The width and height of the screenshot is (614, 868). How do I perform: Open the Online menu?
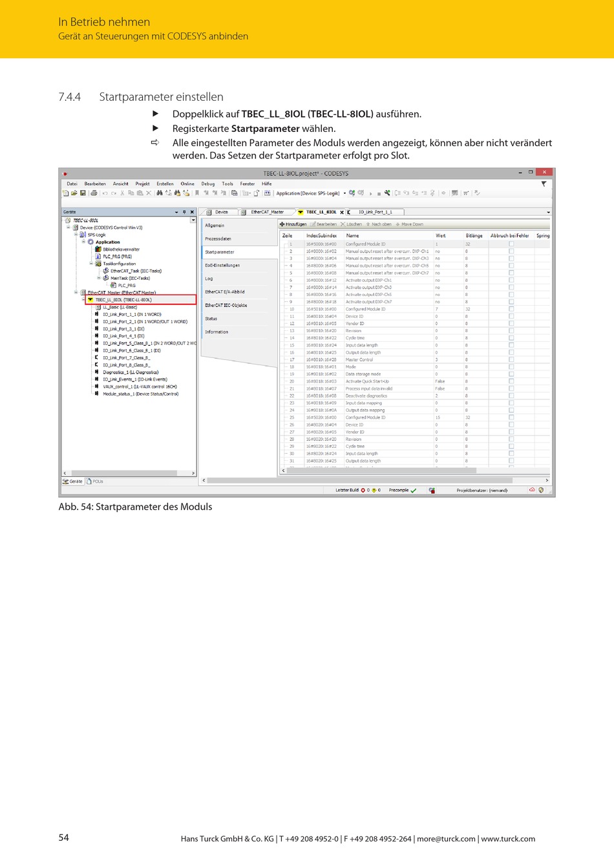click(x=187, y=184)
